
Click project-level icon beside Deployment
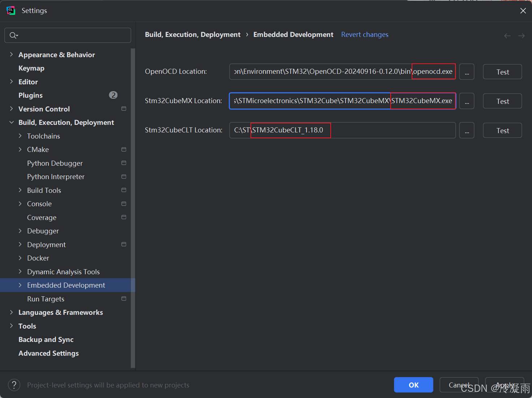pos(124,244)
